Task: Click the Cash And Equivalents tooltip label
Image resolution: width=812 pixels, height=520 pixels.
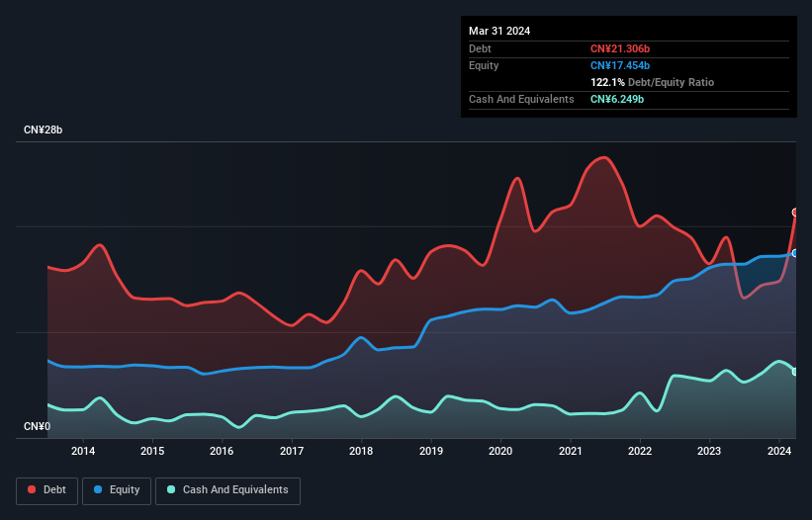Action: 521,99
